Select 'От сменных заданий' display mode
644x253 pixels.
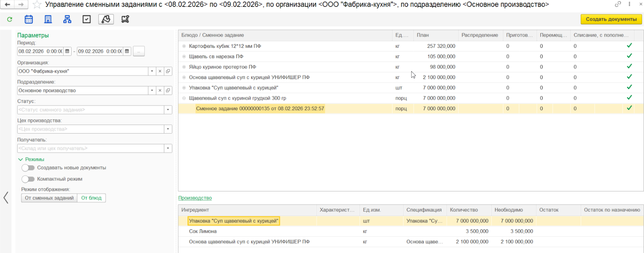[49, 198]
